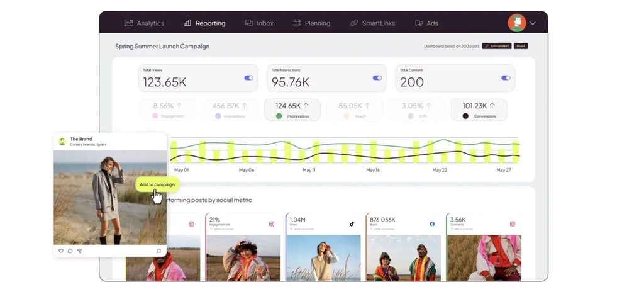Click the 'Canary Islands, Spain' location text
Image resolution: width=644 pixels, height=299 pixels.
click(x=88, y=145)
